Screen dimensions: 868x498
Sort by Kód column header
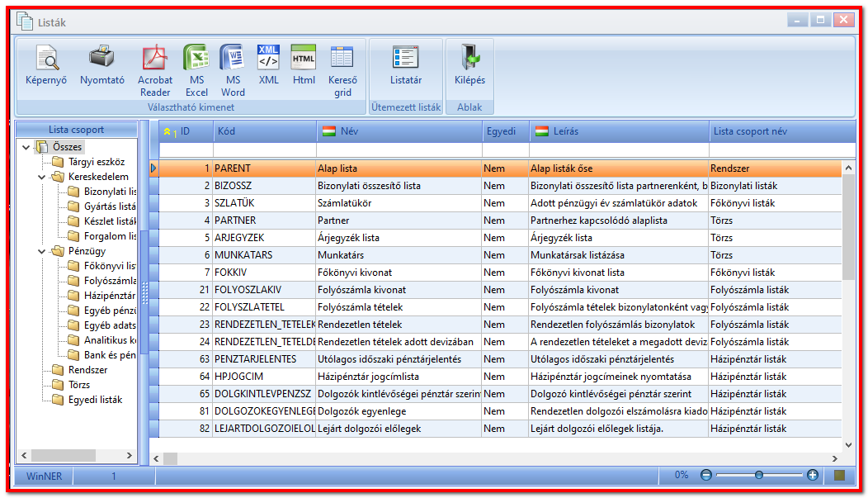click(265, 131)
